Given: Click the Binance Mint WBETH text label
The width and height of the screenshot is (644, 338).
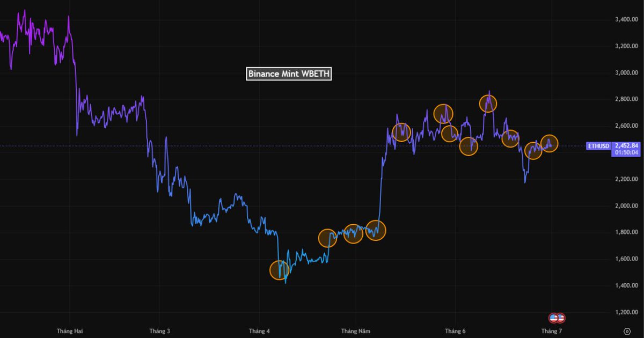Looking at the screenshot, I should tap(289, 75).
